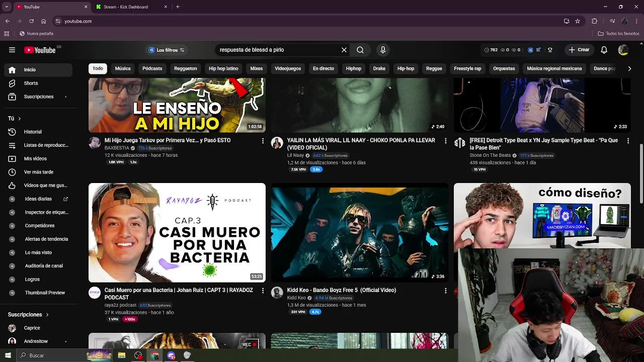Image resolution: width=644 pixels, height=362 pixels.
Task: Select the Todo filter chip
Action: point(98,68)
